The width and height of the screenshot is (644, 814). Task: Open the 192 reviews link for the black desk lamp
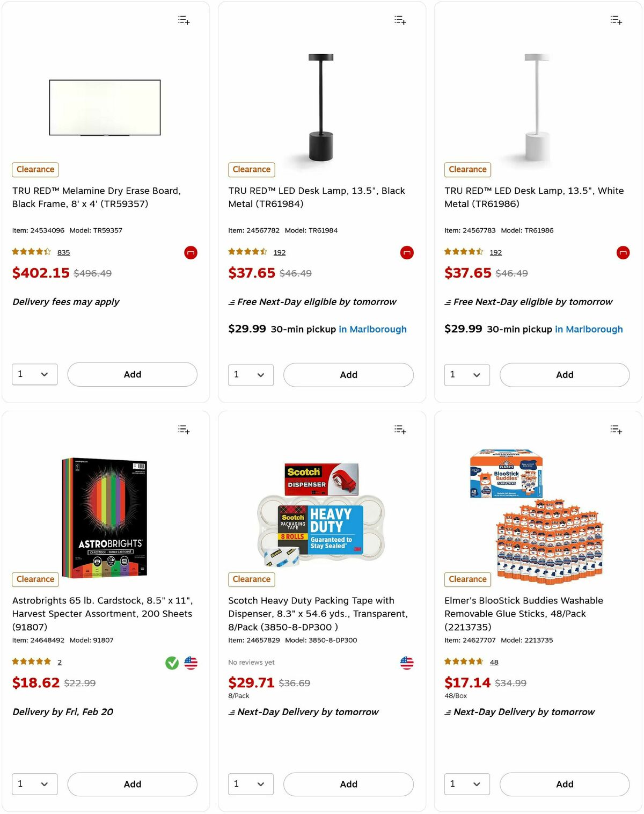click(279, 252)
